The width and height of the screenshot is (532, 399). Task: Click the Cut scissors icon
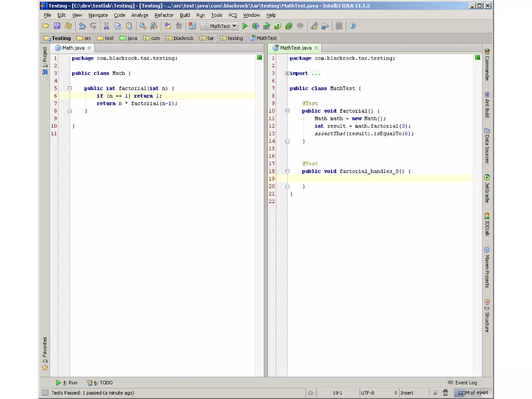pyautogui.click(x=106, y=26)
